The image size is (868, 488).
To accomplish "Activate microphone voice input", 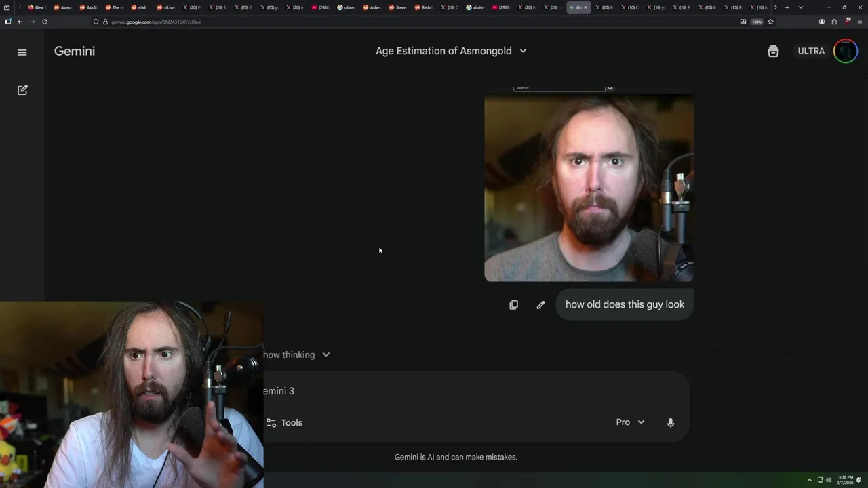I will coord(670,422).
